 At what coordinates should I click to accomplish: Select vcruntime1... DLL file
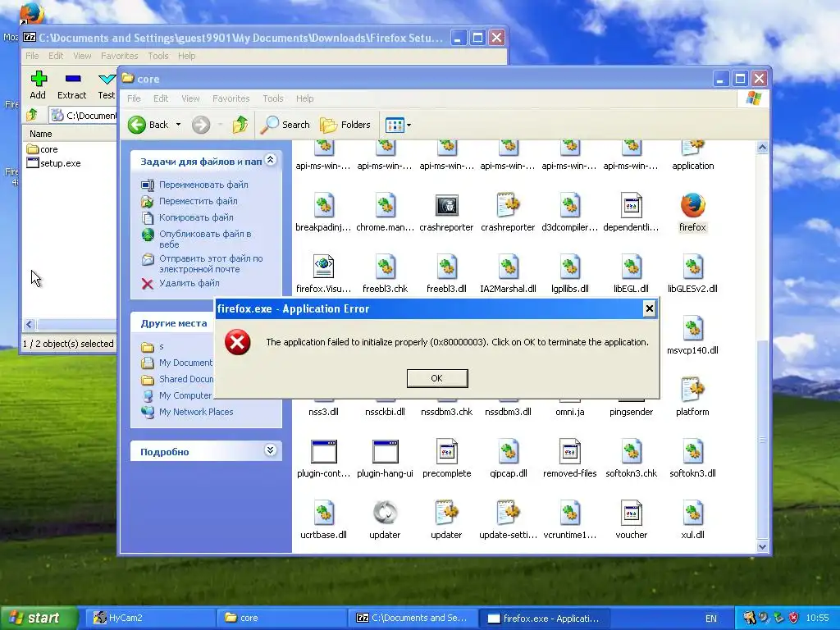click(x=569, y=521)
